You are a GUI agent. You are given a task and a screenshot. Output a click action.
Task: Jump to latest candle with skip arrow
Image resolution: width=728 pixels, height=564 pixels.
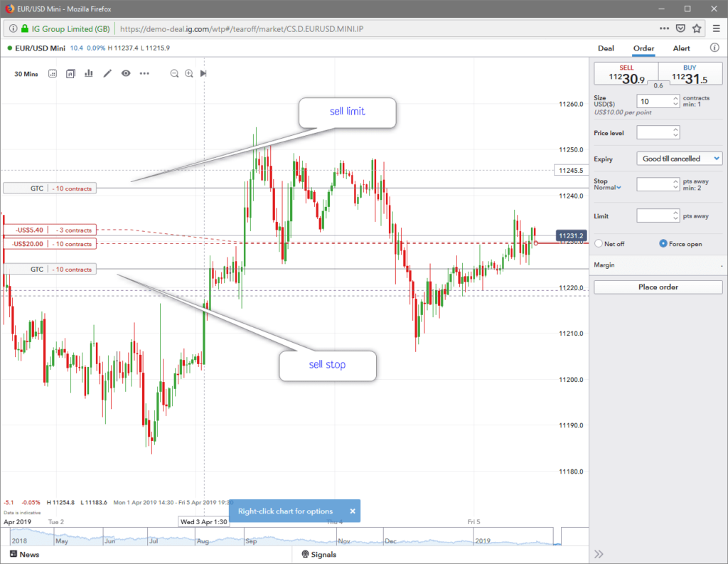pos(203,73)
